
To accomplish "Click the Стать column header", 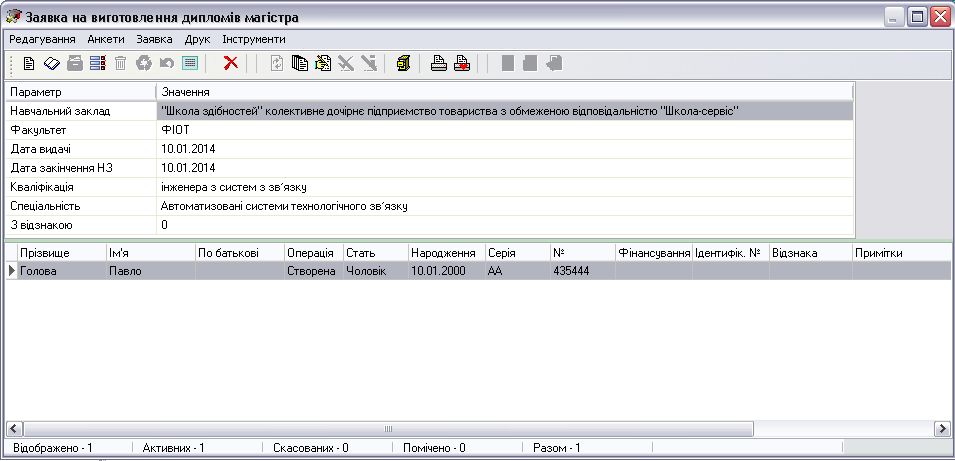I will coord(376,253).
